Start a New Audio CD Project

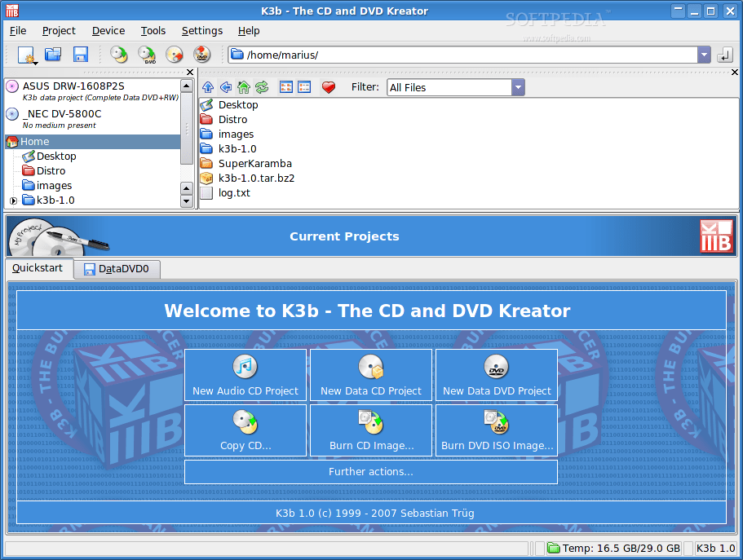pyautogui.click(x=245, y=375)
